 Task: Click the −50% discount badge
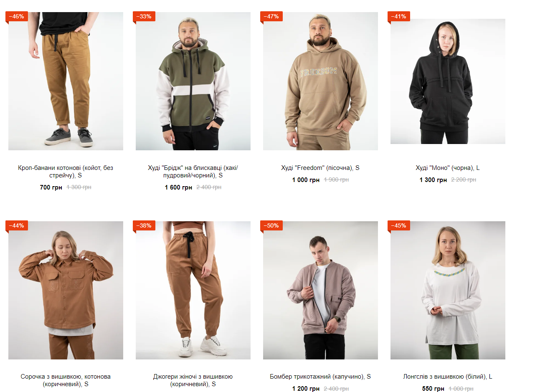pyautogui.click(x=271, y=225)
